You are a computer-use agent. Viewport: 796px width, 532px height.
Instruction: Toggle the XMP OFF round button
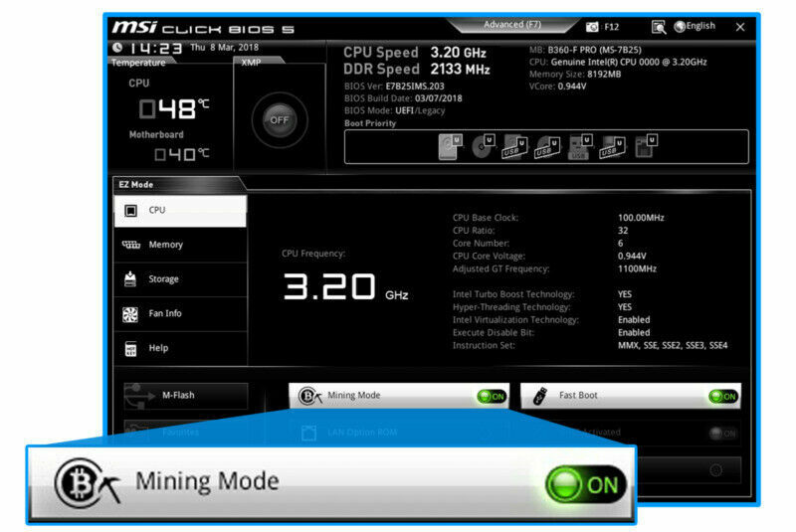(x=280, y=120)
